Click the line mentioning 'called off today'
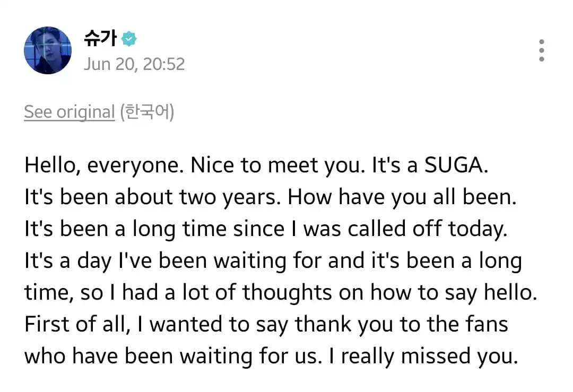The image size is (573, 392). coord(266,229)
